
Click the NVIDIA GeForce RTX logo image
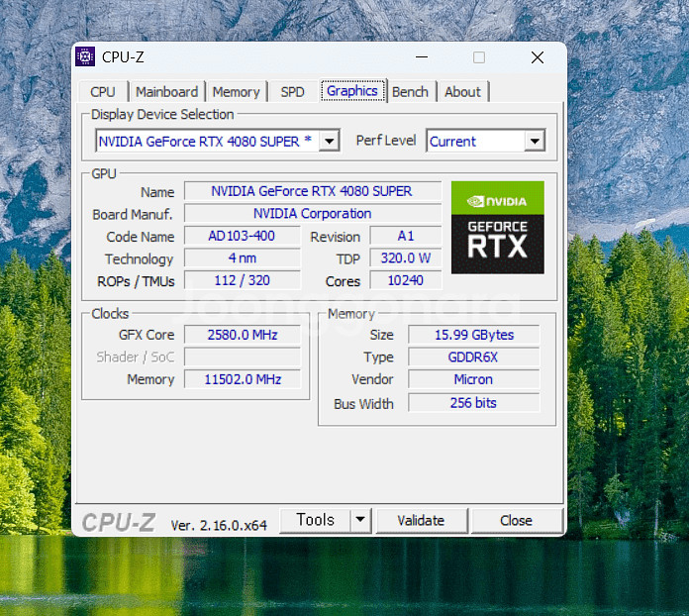(497, 227)
